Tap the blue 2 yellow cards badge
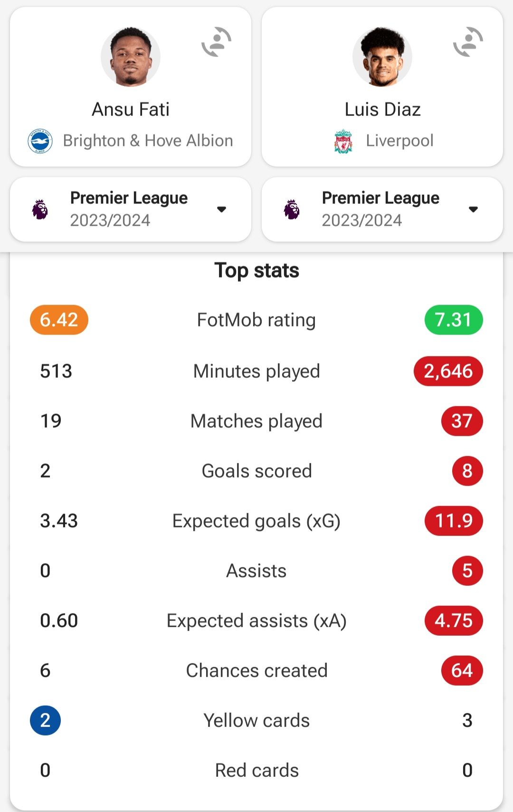The height and width of the screenshot is (812, 513). (x=45, y=720)
